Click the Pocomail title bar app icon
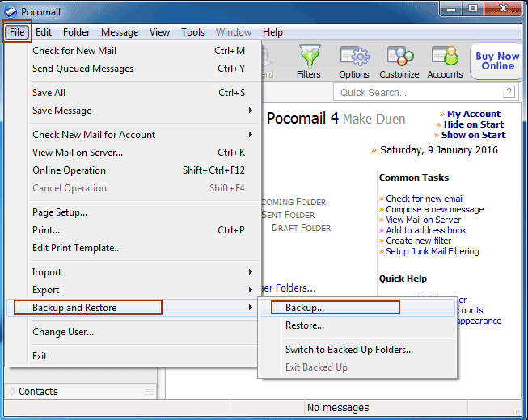This screenshot has height=420, width=528. click(10, 12)
